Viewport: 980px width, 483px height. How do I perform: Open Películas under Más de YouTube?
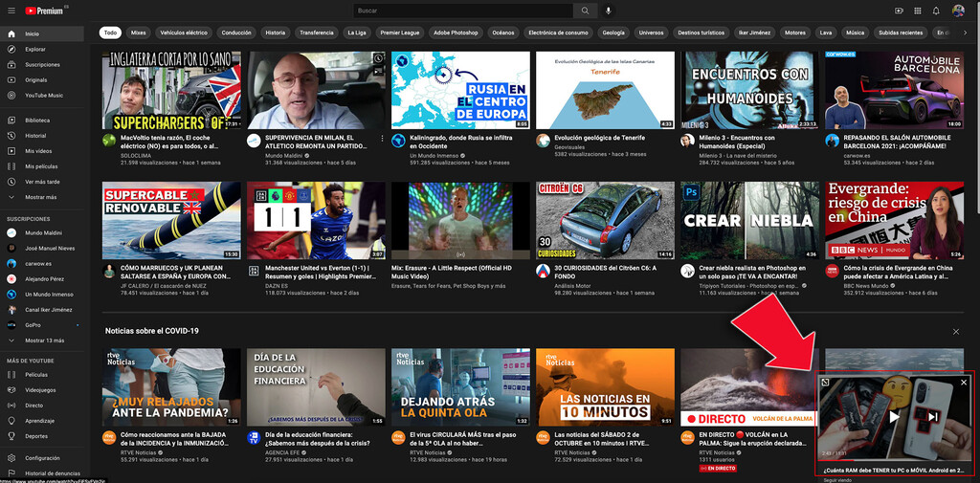point(42,375)
